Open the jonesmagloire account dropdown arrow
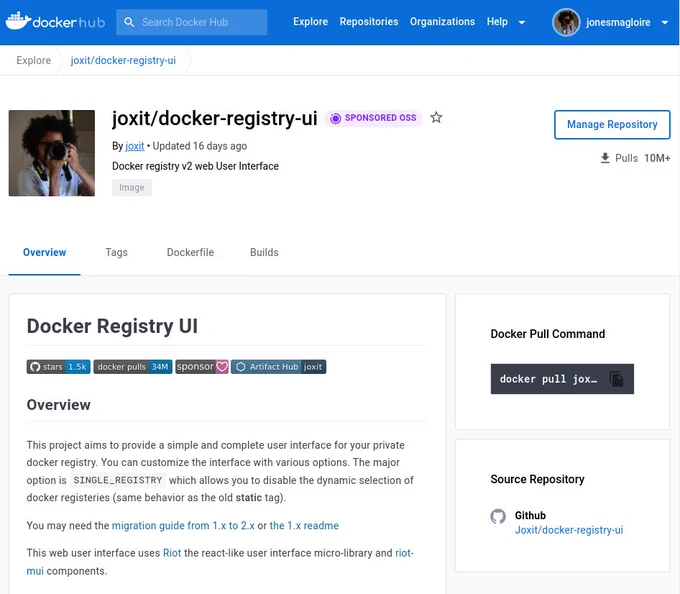 click(665, 22)
